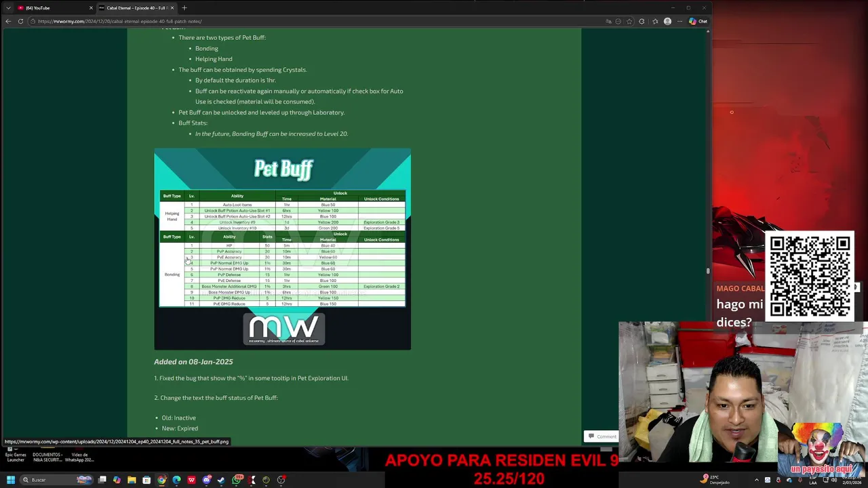Screen dimensions: 868x488
Task: Click the Buscar taskbar search box
Action: (56, 480)
